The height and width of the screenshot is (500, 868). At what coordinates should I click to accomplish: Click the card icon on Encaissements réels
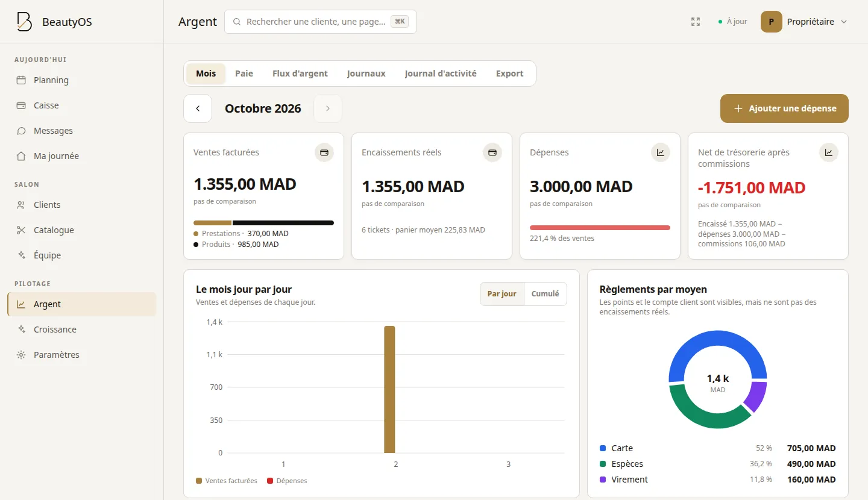[x=492, y=152]
